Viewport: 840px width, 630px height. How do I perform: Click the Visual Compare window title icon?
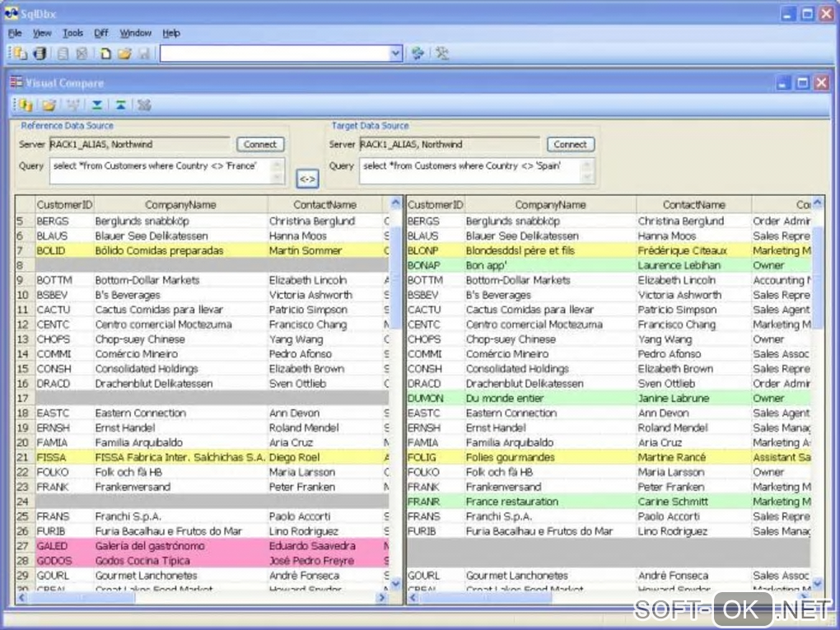click(16, 82)
